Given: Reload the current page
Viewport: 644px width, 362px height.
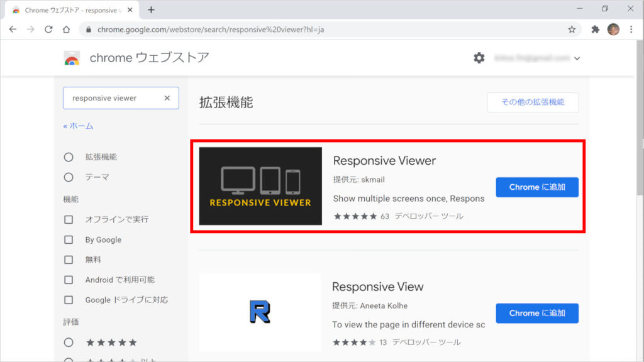Looking at the screenshot, I should coord(48,29).
